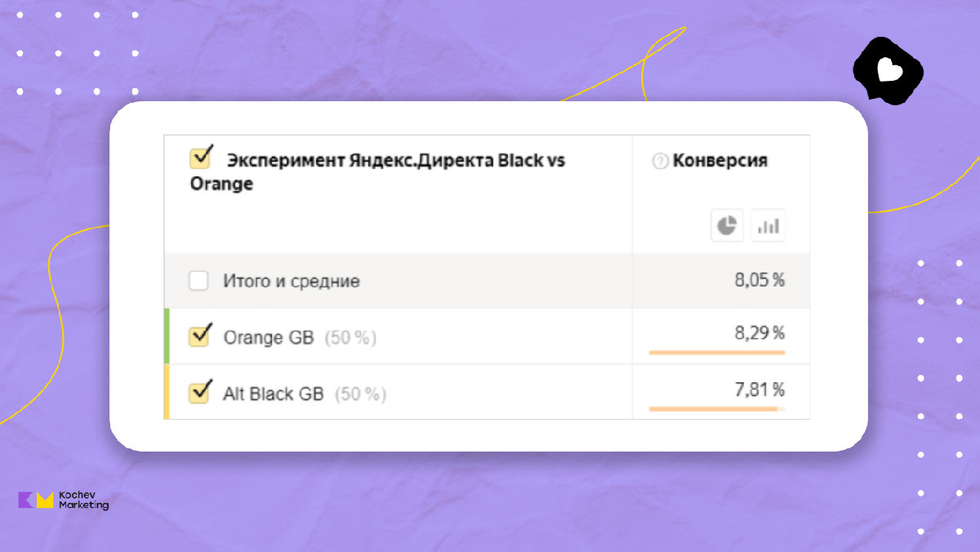Uncheck the Orange GB checkbox

[199, 336]
